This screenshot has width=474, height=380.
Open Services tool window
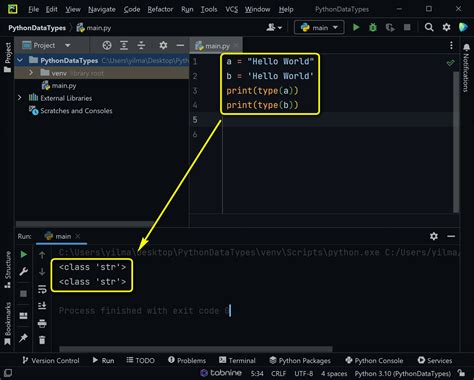coord(435,360)
